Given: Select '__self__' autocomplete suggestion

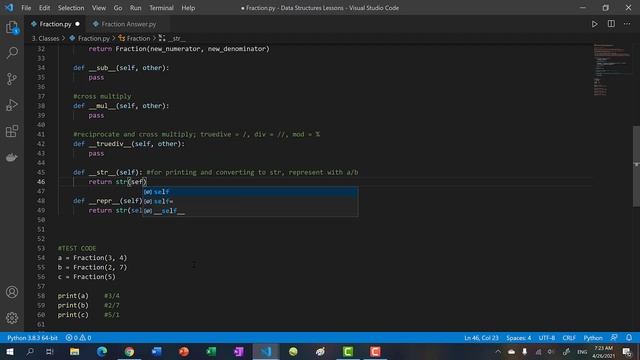Looking at the screenshot, I should [x=250, y=211].
